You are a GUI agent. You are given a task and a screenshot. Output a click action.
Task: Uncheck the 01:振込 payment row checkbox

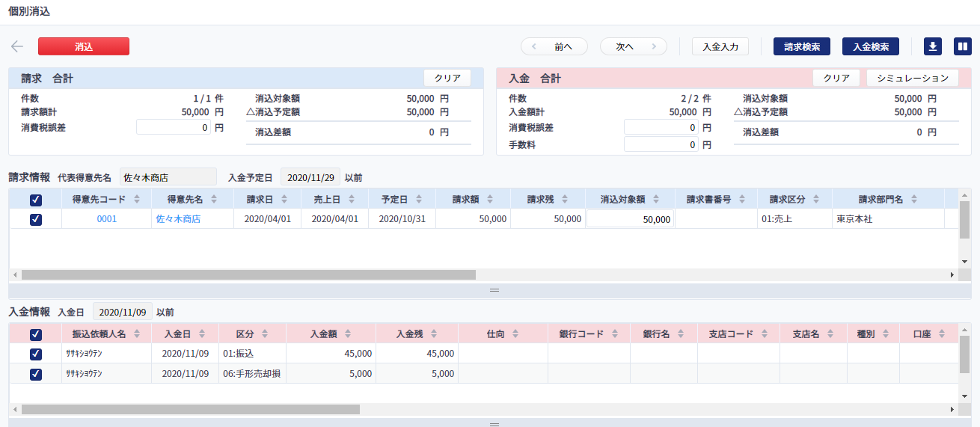pos(35,354)
